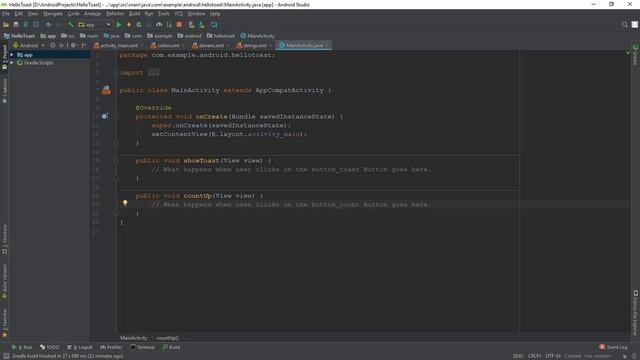Click countUp() in bottom editor breadcrumb

click(x=167, y=338)
